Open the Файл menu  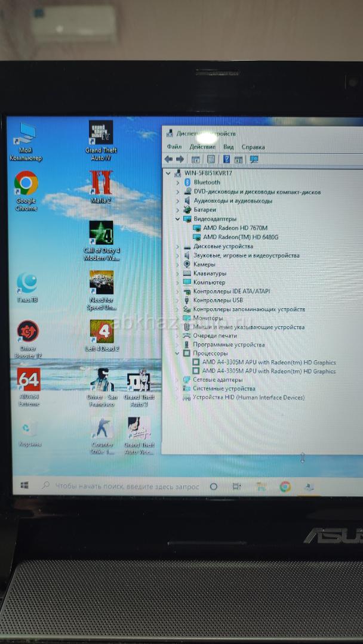[x=174, y=147]
